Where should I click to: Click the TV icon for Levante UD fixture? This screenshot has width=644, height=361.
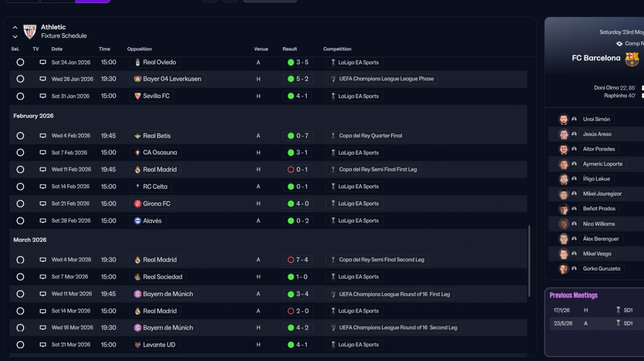pos(43,345)
